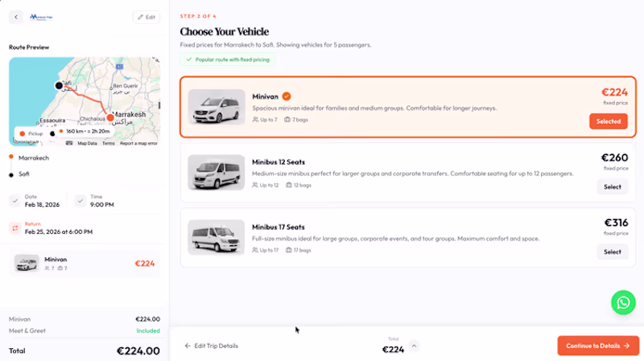Click the Selected button on Minivan

[x=608, y=121]
